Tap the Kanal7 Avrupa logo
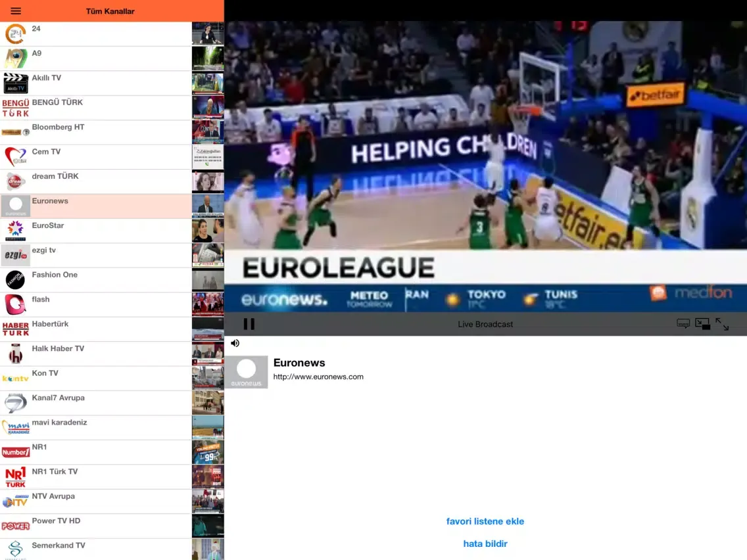The width and height of the screenshot is (747, 560). (16, 403)
